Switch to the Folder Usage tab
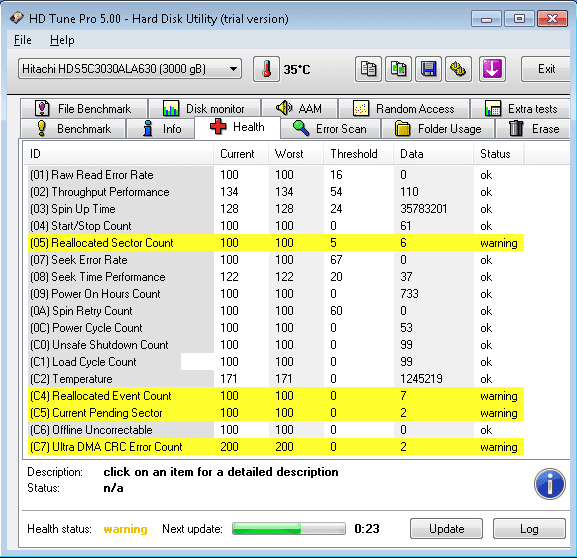The image size is (577, 558). pos(438,128)
